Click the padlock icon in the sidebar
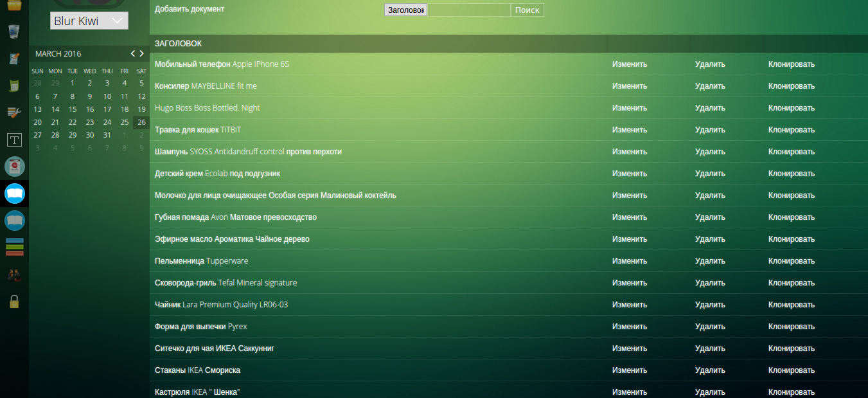 tap(14, 301)
